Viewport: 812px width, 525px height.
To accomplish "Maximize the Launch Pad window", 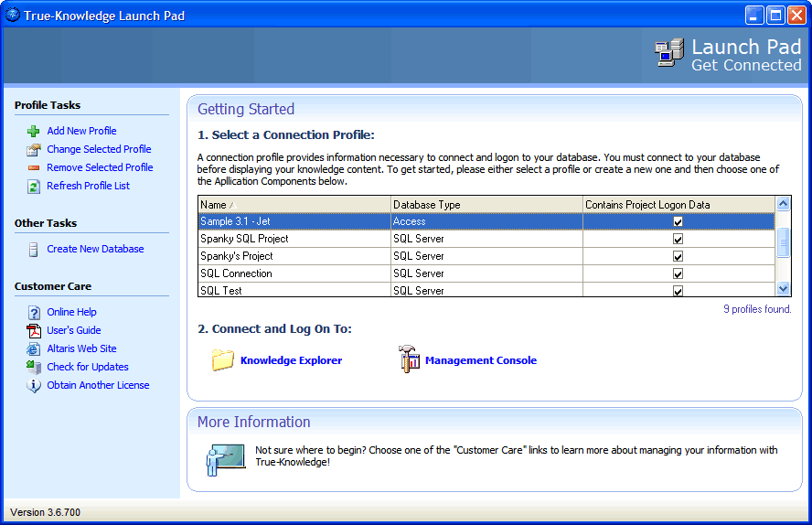I will [775, 16].
